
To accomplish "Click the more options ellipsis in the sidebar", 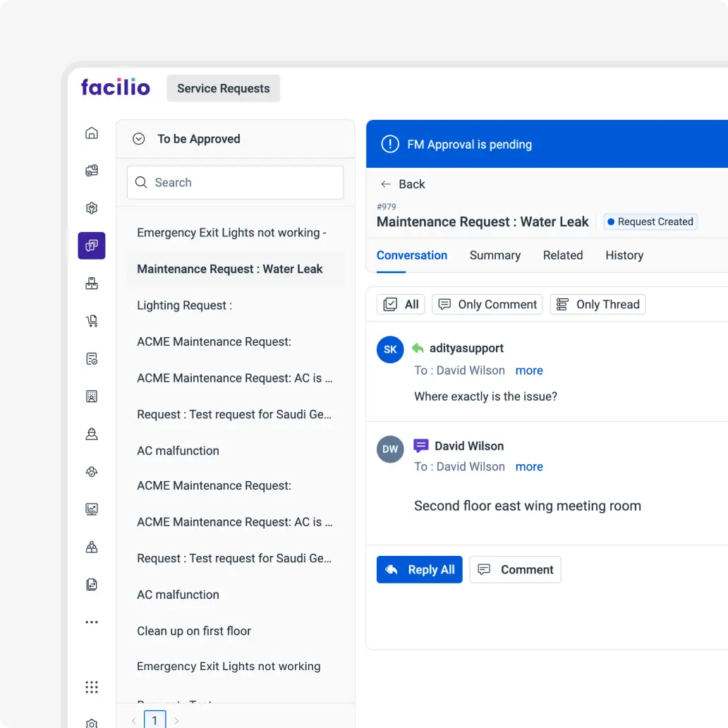I will pos(92,622).
